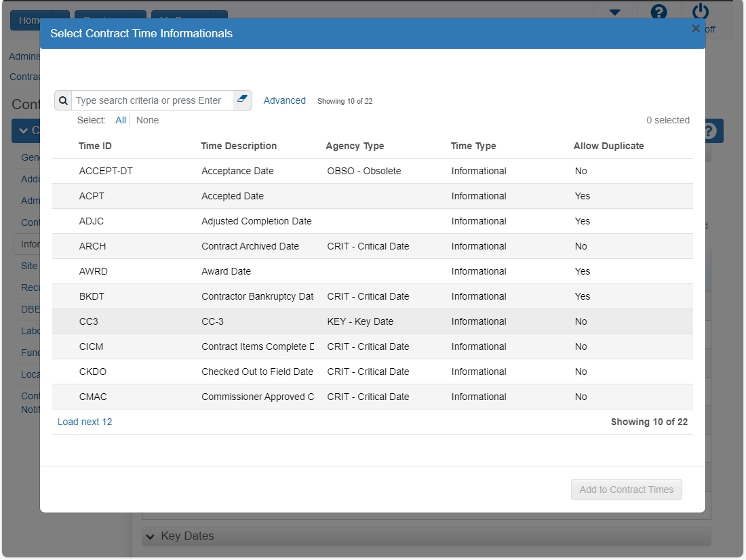Viewport: 746px width, 560px height.
Task: Click the Award Date cell
Action: pyautogui.click(x=226, y=271)
